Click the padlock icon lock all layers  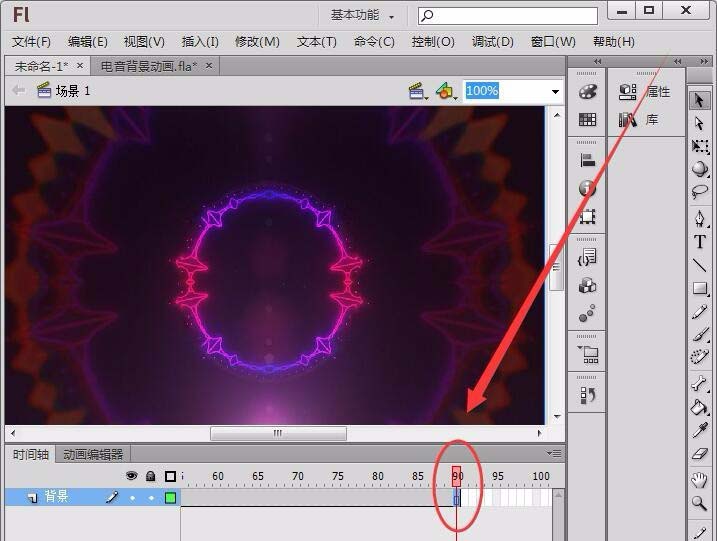(150, 476)
